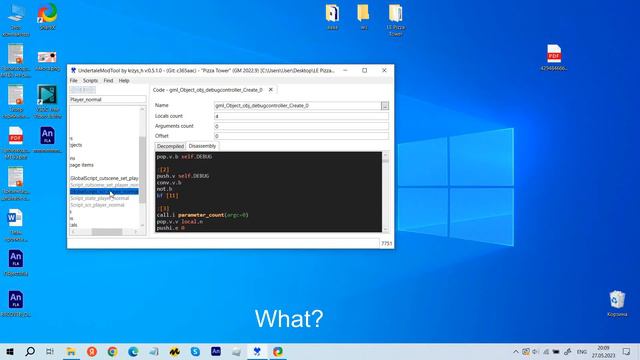The image size is (640, 360).
Task: Open Task View from taskbar
Action: [50, 351]
